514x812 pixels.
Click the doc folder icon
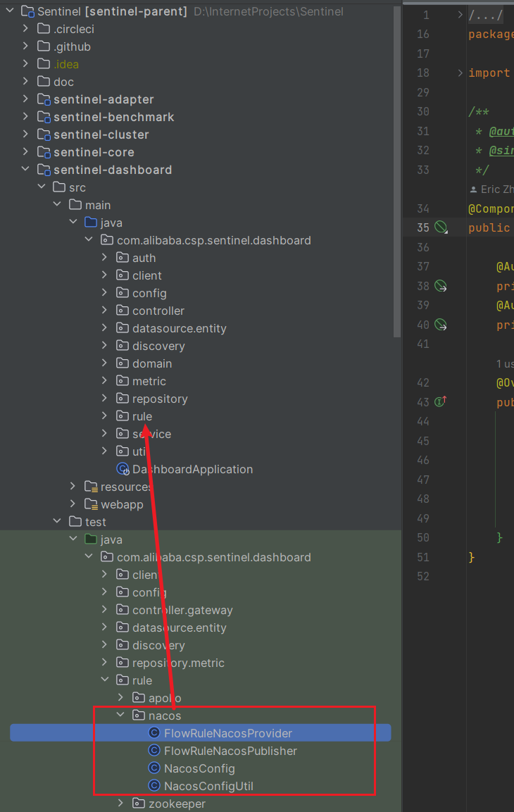pos(44,81)
